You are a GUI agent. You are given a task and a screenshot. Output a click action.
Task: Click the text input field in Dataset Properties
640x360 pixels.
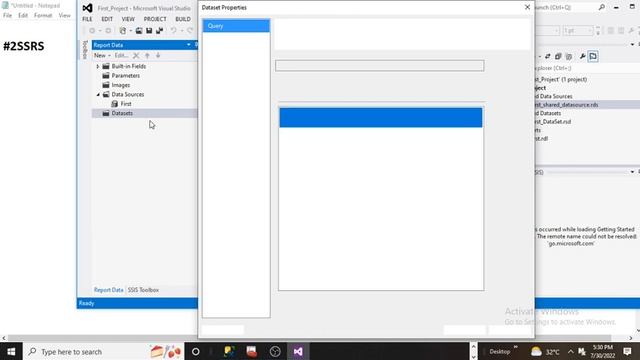(x=380, y=66)
